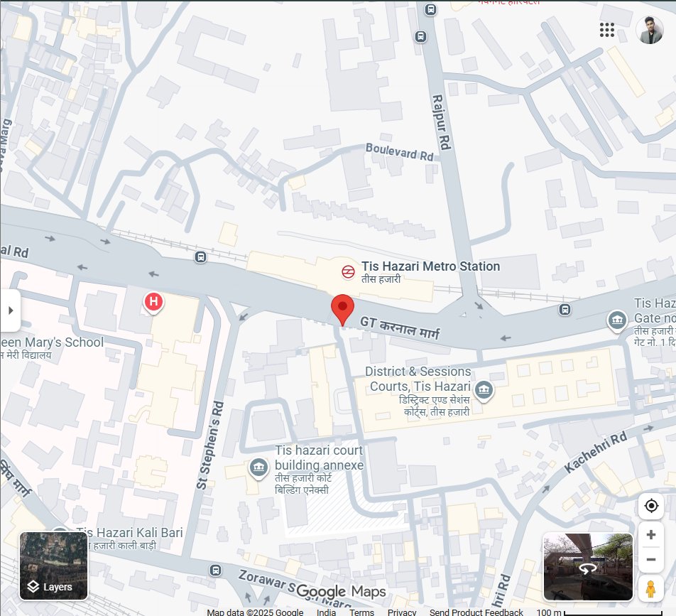
Task: Click the red dropped location pin
Action: 343,310
